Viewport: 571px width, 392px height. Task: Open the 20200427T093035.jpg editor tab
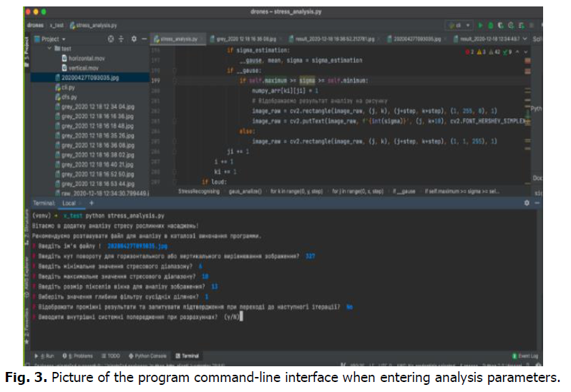coord(415,39)
